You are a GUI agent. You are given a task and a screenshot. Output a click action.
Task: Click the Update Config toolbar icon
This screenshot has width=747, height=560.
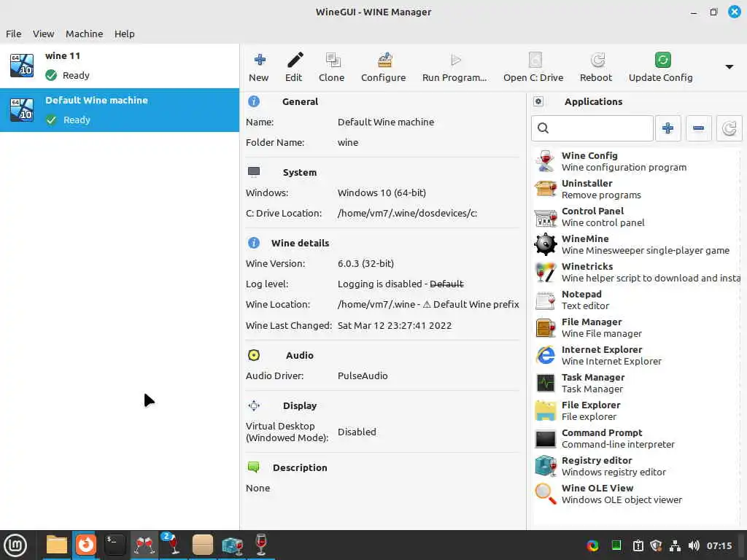pyautogui.click(x=662, y=60)
